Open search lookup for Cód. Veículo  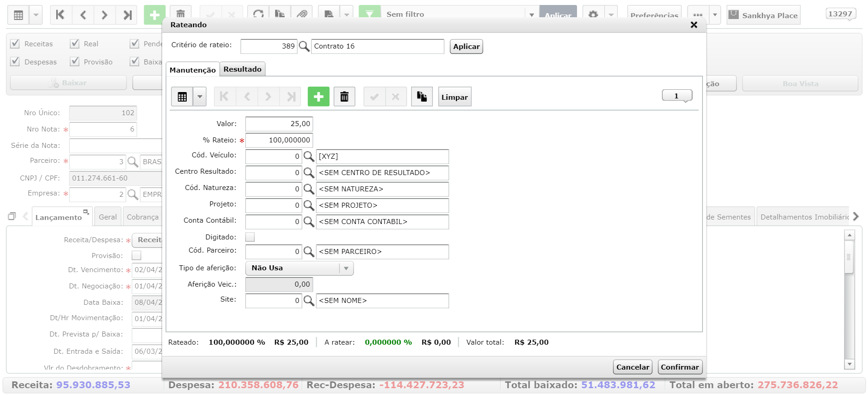point(309,156)
